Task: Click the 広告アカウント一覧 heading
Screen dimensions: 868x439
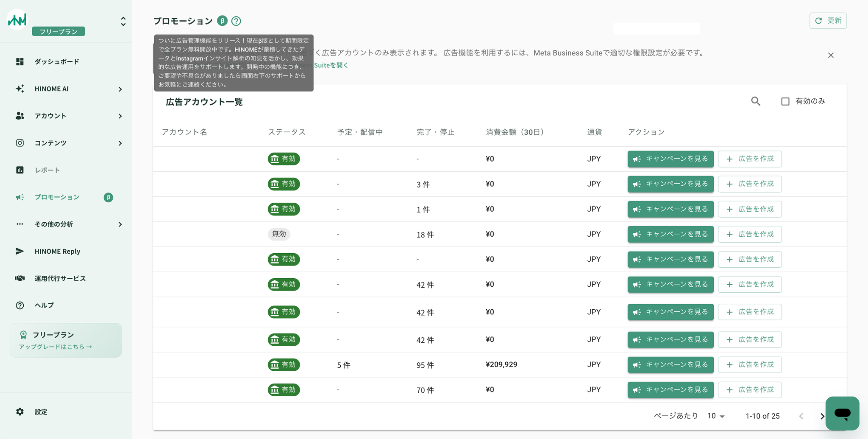Action: (204, 102)
